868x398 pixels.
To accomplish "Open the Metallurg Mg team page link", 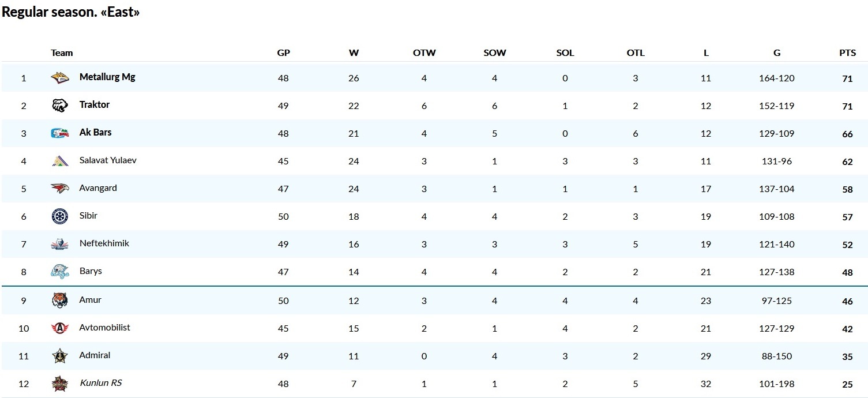I will [x=107, y=77].
